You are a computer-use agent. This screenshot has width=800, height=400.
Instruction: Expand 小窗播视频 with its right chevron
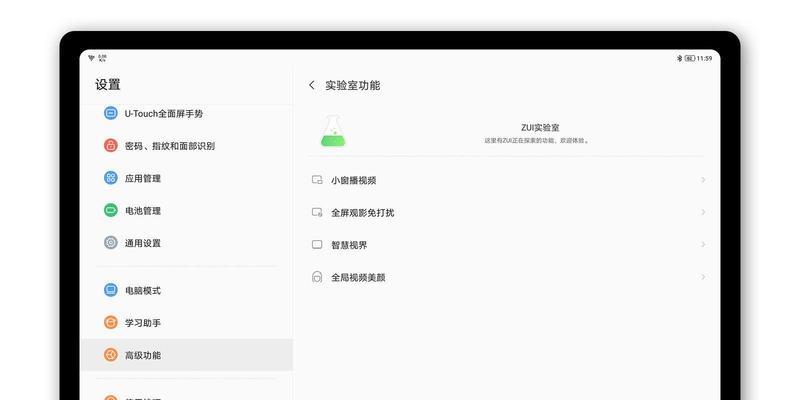703,180
